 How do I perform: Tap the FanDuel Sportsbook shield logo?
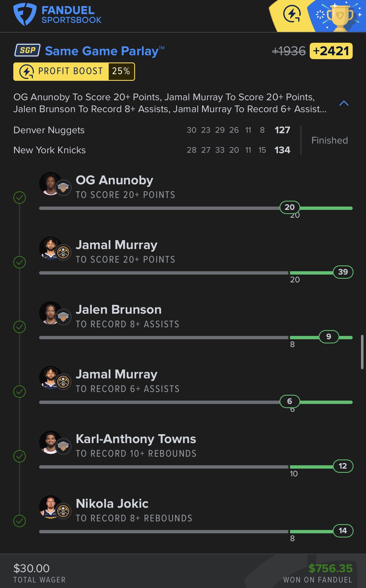[25, 14]
